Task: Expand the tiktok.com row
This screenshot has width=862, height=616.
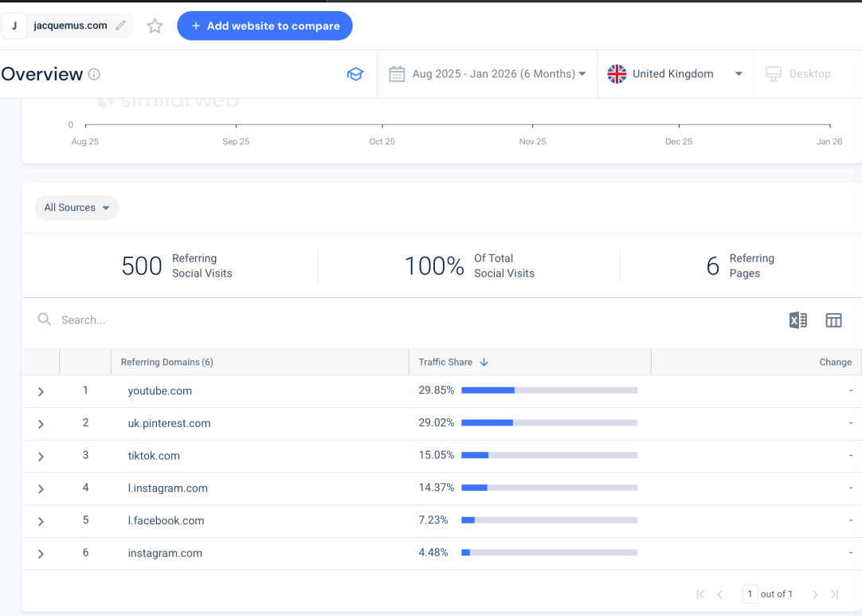Action: (41, 457)
